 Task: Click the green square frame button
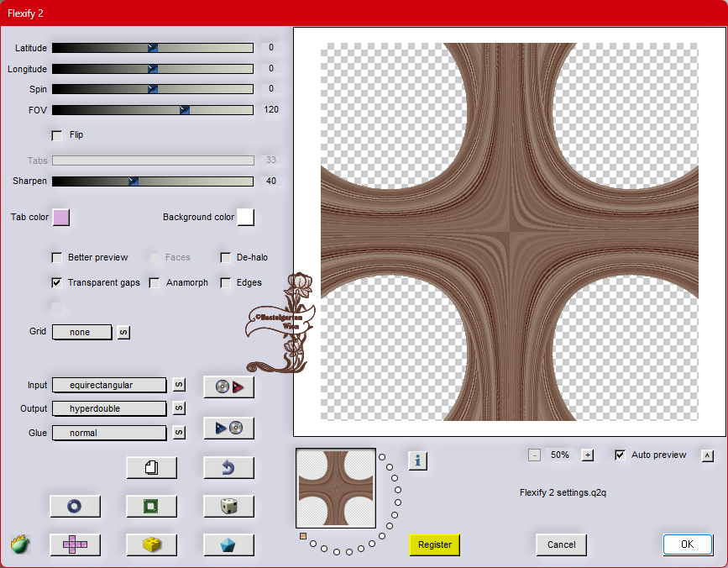tap(151, 506)
